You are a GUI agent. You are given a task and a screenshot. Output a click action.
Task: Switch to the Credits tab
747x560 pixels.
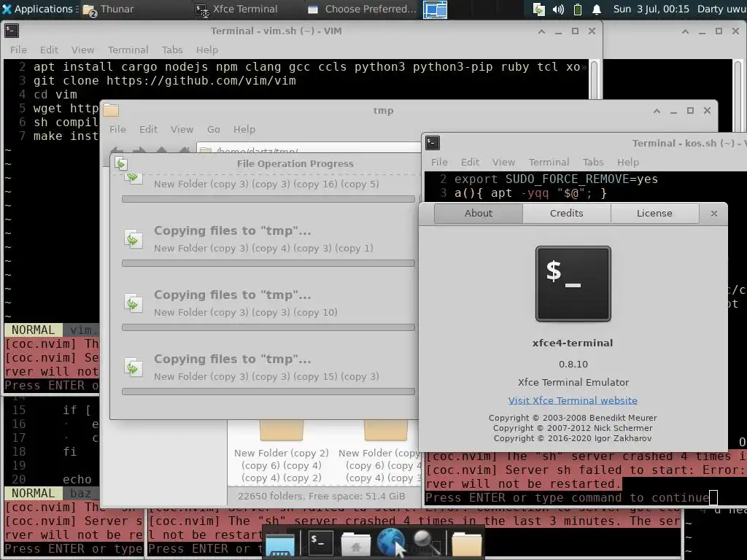pos(566,214)
